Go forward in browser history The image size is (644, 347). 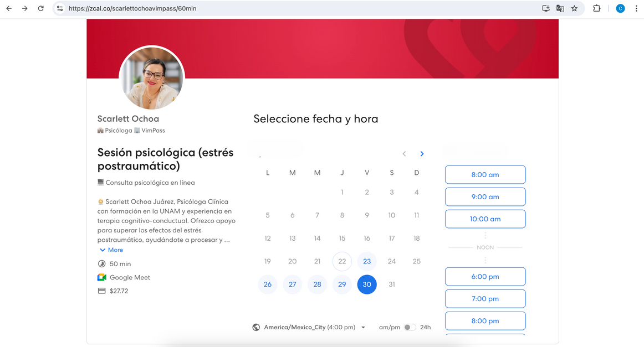(x=24, y=8)
